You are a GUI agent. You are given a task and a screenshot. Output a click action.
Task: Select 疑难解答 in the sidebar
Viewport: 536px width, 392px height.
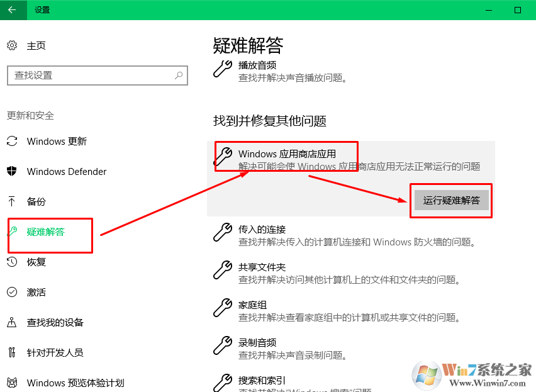[x=46, y=232]
